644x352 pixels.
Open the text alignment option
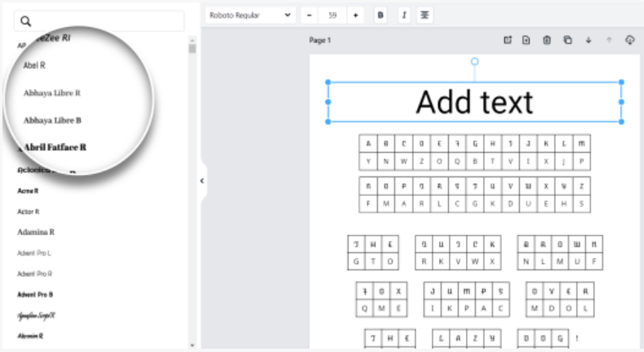click(424, 16)
